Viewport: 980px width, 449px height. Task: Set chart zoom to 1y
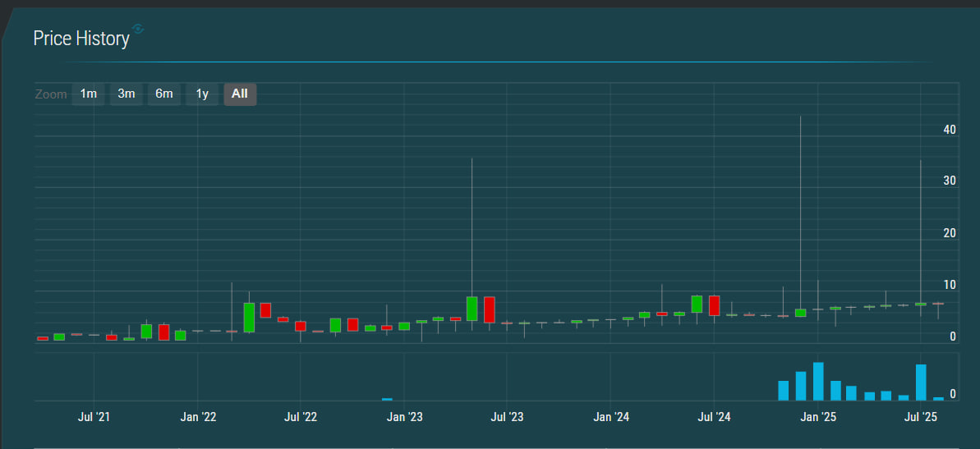pyautogui.click(x=202, y=94)
